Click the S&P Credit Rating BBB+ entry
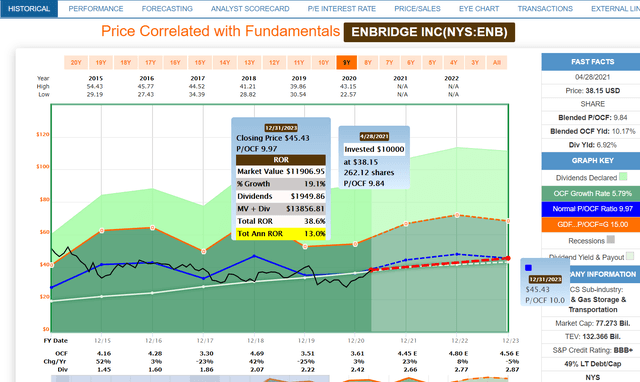 592,350
